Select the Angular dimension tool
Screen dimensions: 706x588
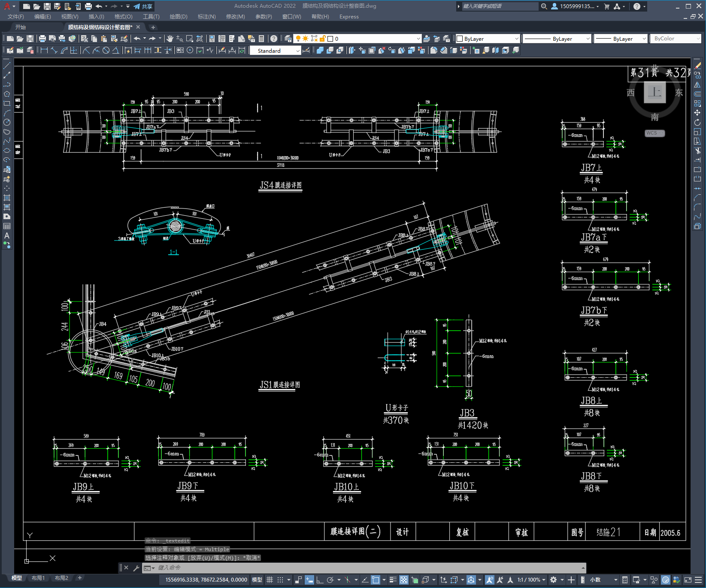coord(116,50)
